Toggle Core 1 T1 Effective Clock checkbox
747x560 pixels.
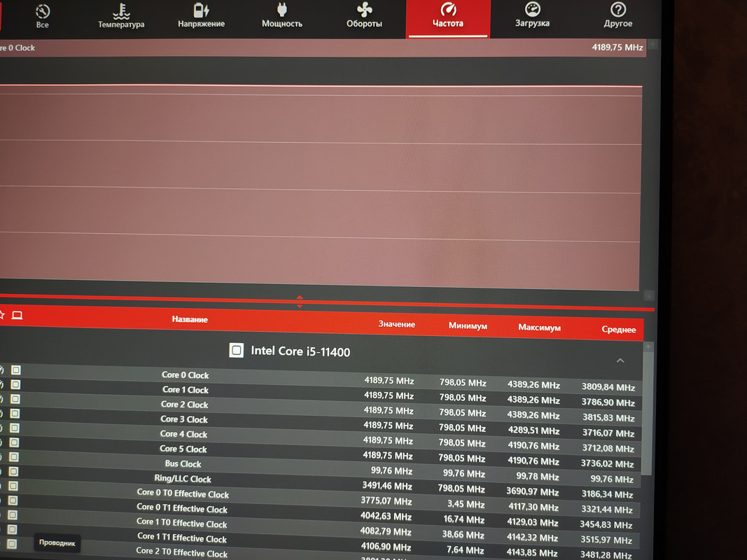click(12, 529)
